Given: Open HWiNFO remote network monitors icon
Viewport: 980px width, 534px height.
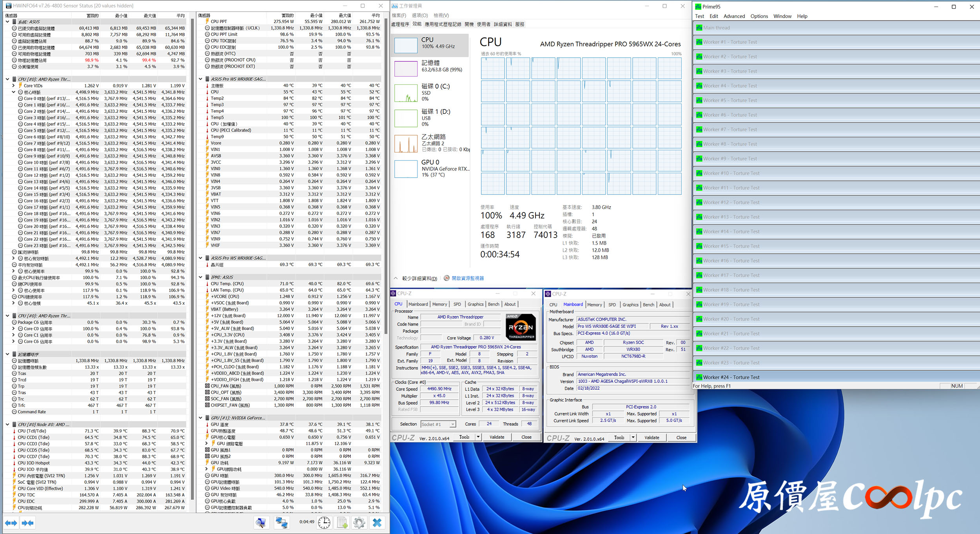Looking at the screenshot, I should [281, 522].
